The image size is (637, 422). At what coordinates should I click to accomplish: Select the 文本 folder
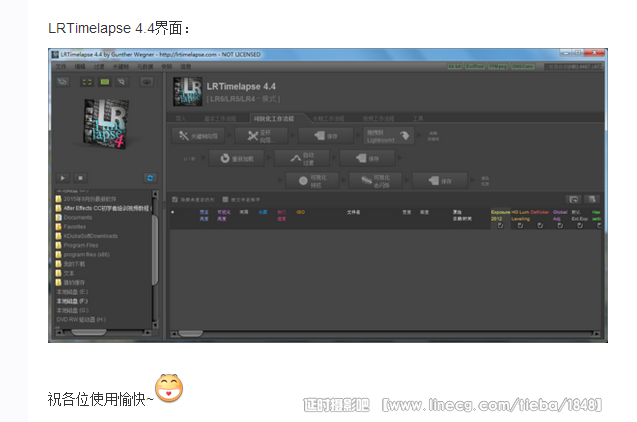point(65,273)
